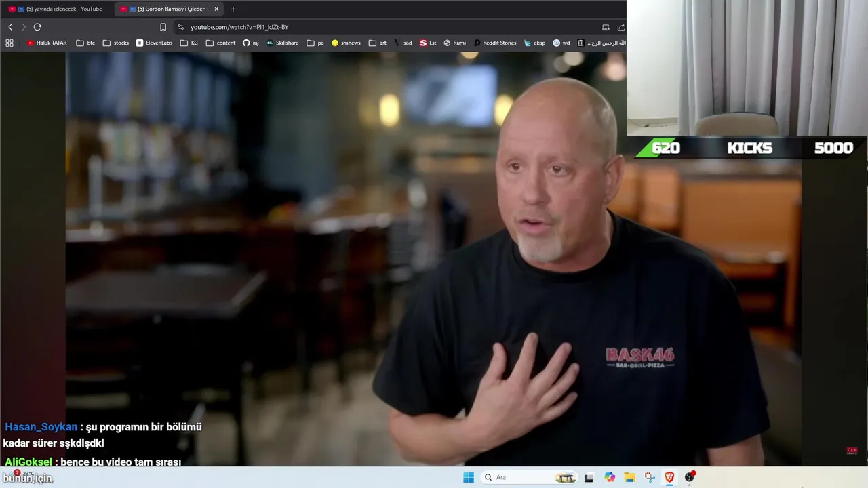This screenshot has height=488, width=868.
Task: Switch to 'yayında izlenecek - YouTube' tab
Action: 57,9
